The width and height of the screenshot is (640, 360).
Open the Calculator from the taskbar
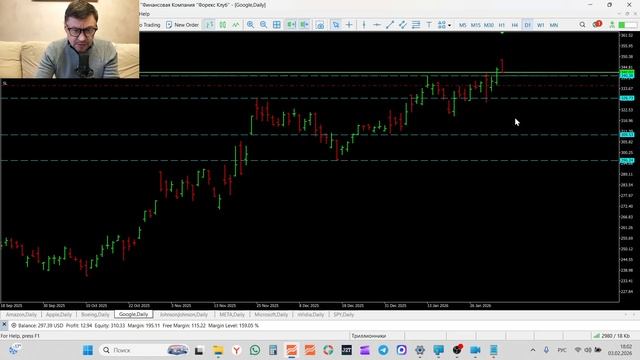273,350
